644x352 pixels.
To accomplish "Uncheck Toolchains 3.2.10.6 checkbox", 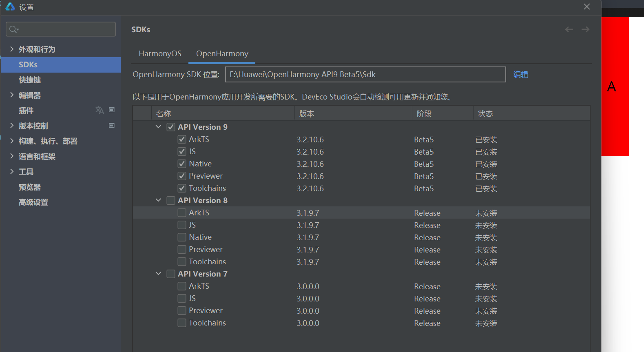I will (182, 188).
